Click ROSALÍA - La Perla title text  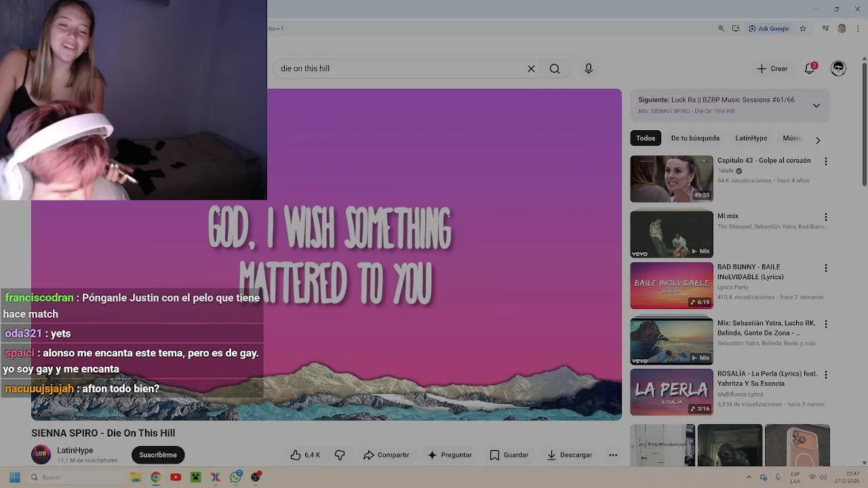[768, 378]
